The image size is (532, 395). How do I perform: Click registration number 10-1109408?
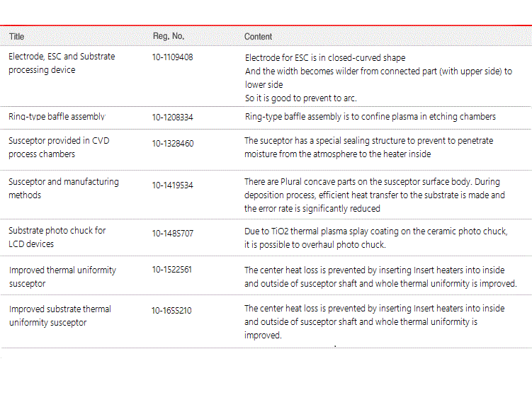(172, 57)
